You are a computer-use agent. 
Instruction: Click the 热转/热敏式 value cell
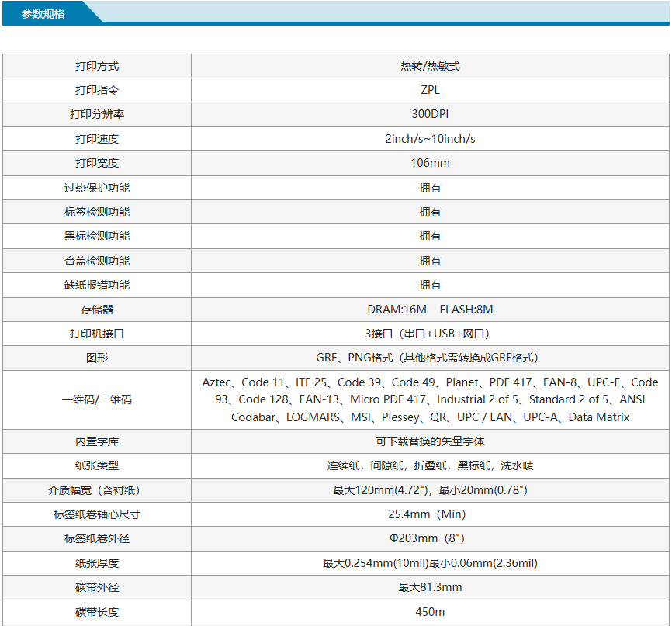click(430, 66)
